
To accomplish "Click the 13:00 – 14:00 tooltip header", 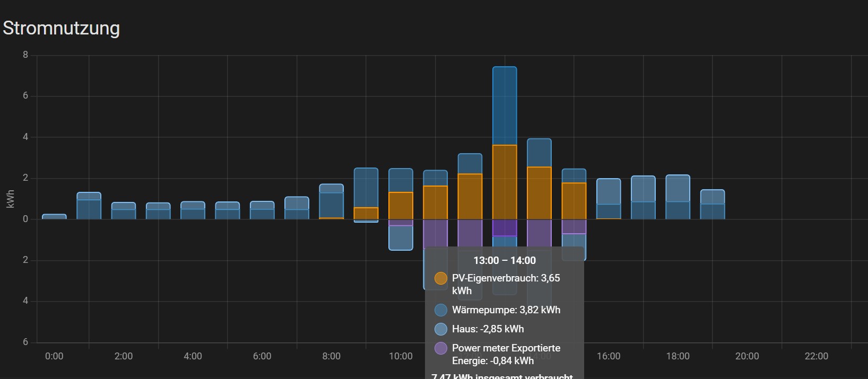I will tap(505, 260).
